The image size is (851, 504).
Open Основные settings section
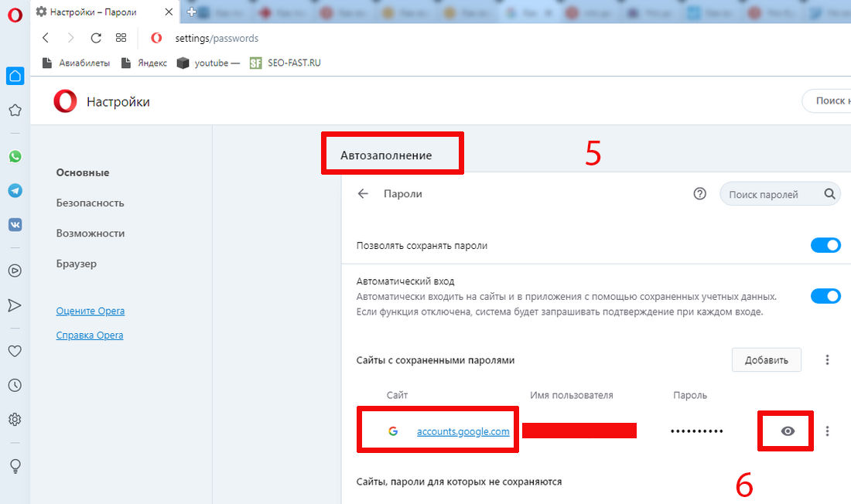[83, 172]
